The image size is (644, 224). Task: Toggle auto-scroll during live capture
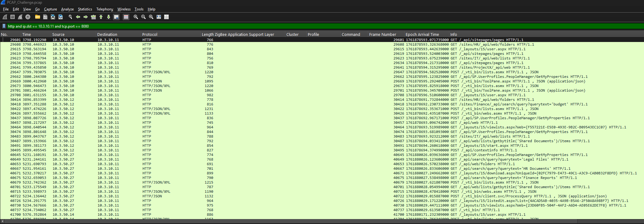116,17
